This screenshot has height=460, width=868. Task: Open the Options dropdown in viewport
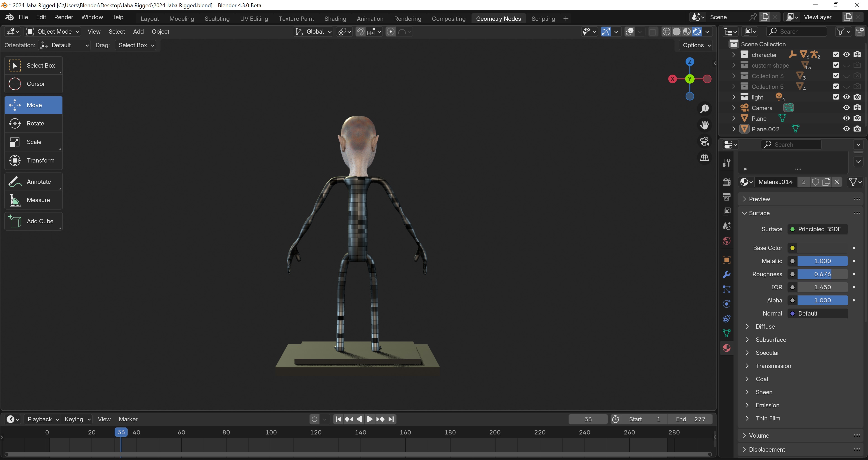click(696, 45)
